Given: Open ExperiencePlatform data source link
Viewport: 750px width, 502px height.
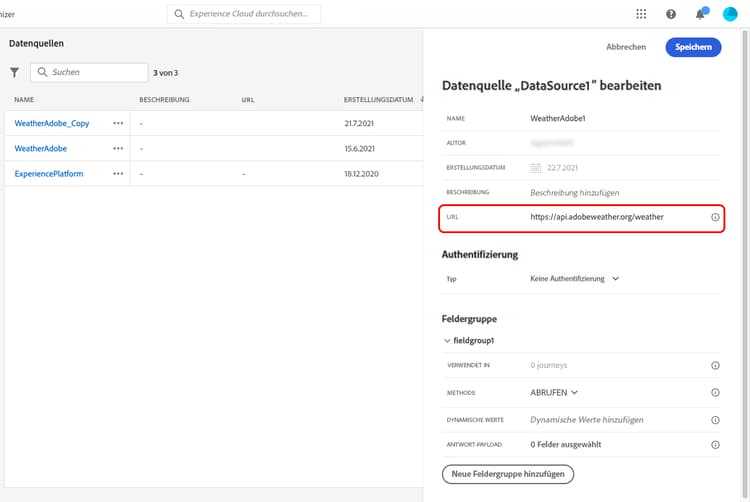Looking at the screenshot, I should tap(49, 174).
